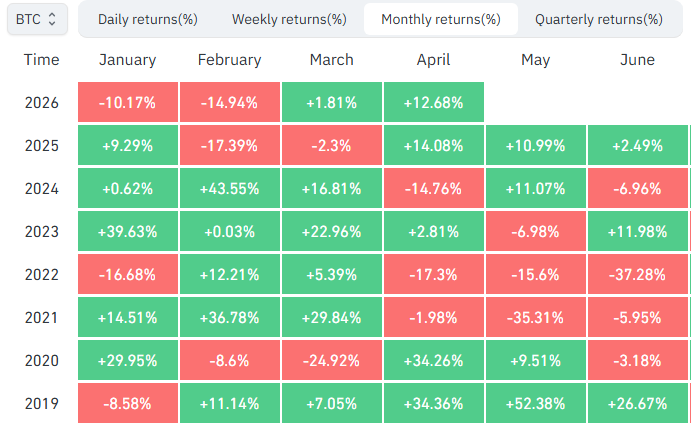Screen dimensions: 691x426
Task: Switch to Quarterly returns(%) tab
Action: click(x=598, y=19)
